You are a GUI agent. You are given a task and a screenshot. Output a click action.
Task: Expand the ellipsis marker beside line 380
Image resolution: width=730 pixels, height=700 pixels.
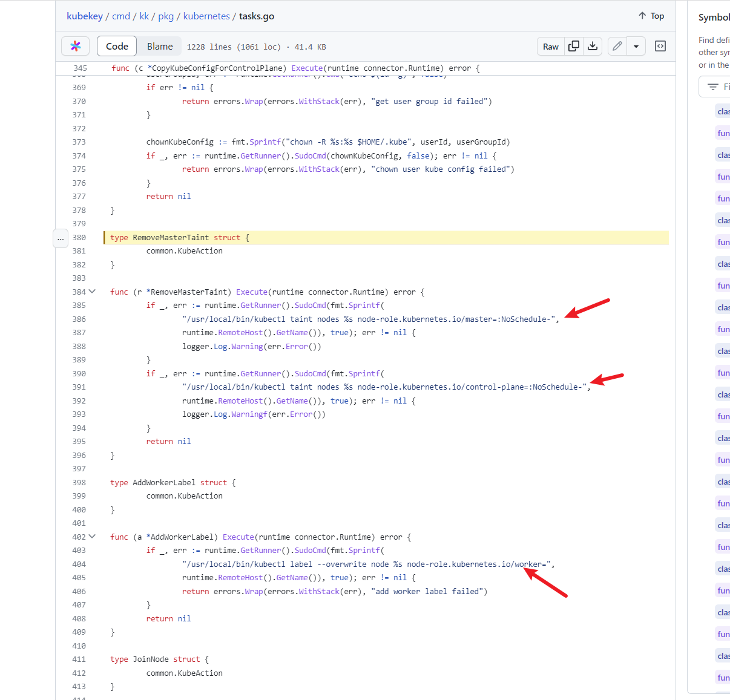click(x=61, y=238)
